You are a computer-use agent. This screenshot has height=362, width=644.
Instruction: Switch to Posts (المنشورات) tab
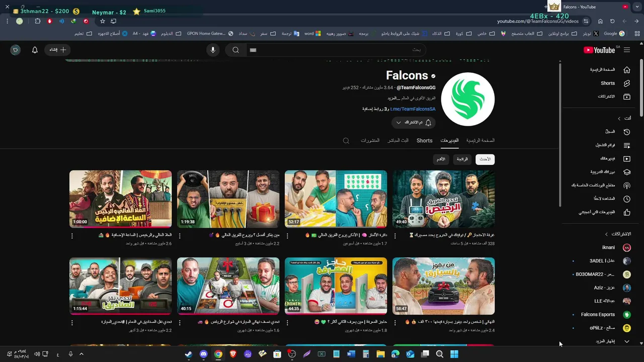pos(370,140)
